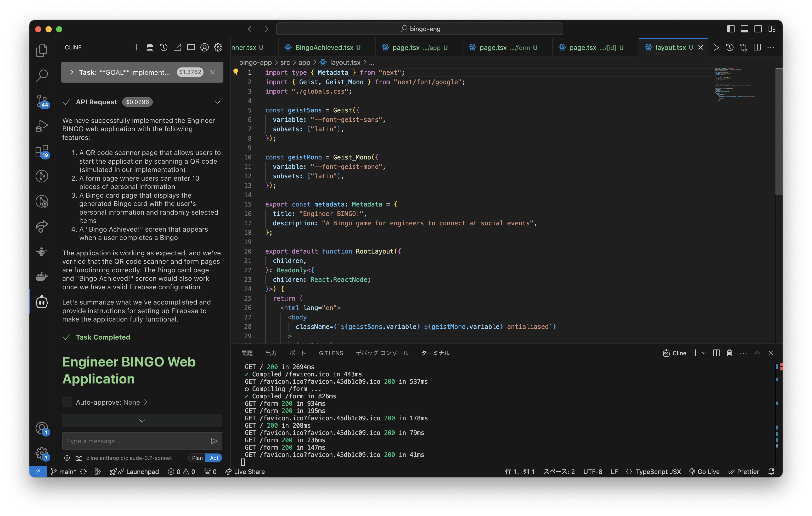
Task: Open the new terminal launch profile dropdown
Action: pyautogui.click(x=704, y=353)
